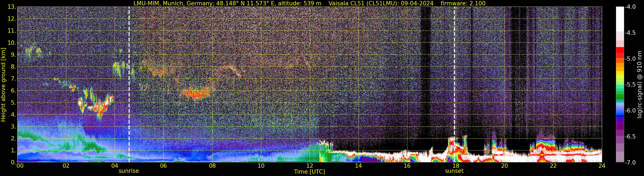Click the '-7.0' colorbar tick label
The height and width of the screenshot is (176, 644).
coord(630,162)
